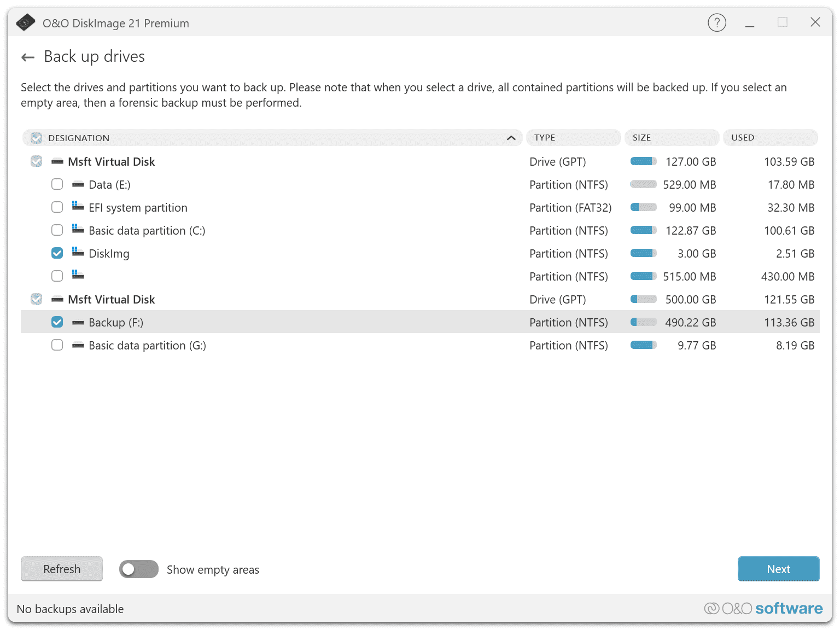This screenshot has height=630, width=840.
Task: Click the Next button
Action: point(778,569)
